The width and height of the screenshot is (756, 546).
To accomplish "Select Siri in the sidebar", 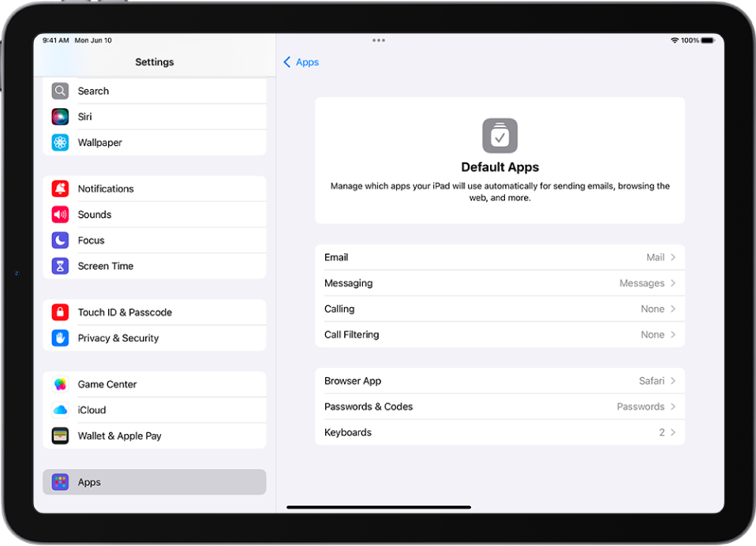I will 155,117.
